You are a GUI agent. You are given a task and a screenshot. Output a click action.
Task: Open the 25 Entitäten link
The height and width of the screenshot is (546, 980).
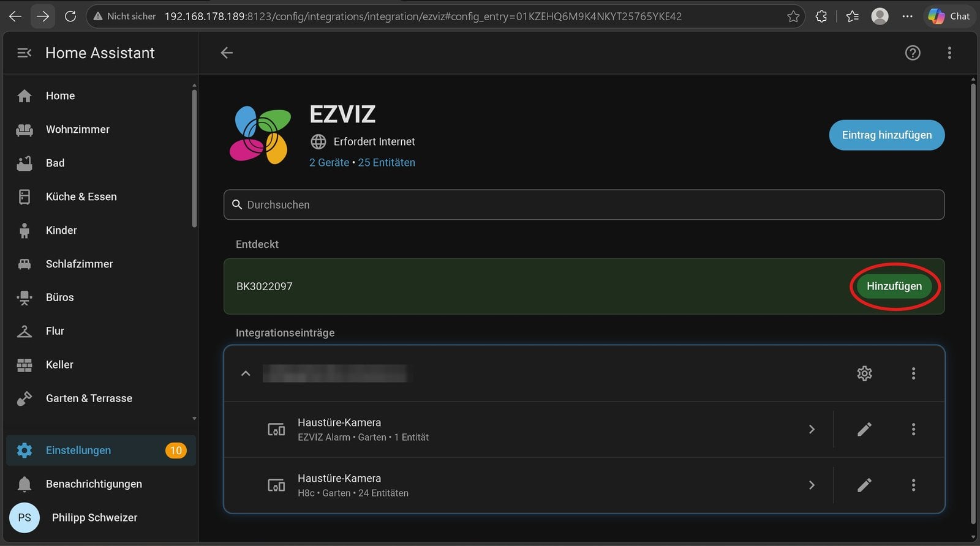[x=386, y=163]
